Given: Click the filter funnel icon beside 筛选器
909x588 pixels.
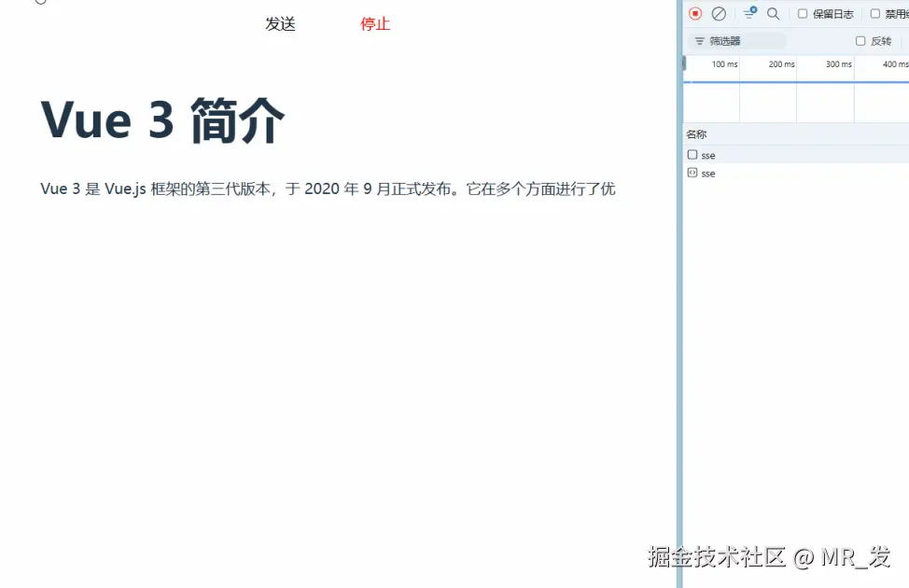Looking at the screenshot, I should (x=699, y=41).
